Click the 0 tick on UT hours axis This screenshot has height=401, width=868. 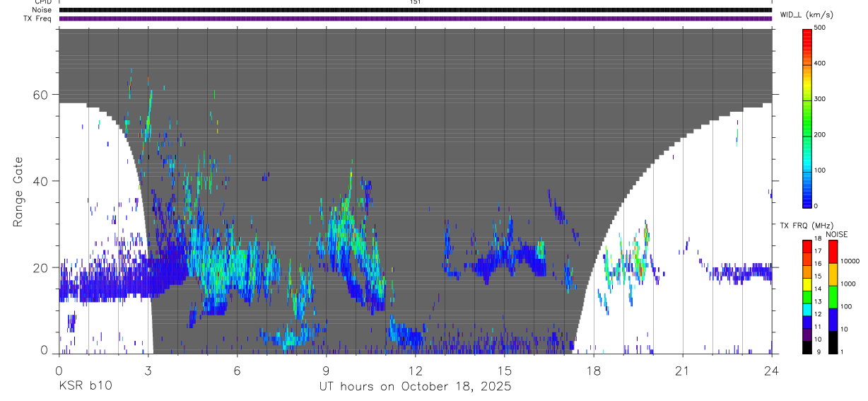click(x=59, y=370)
